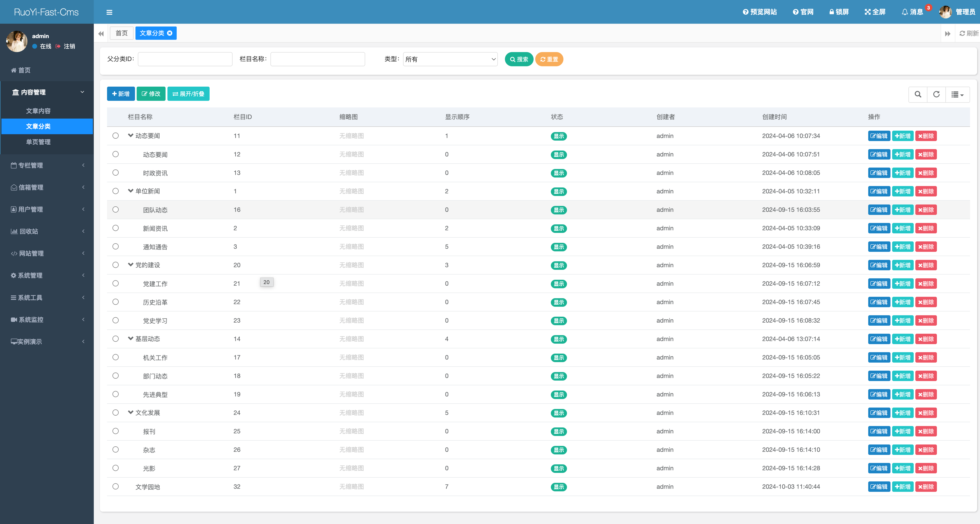Switch to the 首页 tab
This screenshot has height=524, width=980.
coord(122,33)
